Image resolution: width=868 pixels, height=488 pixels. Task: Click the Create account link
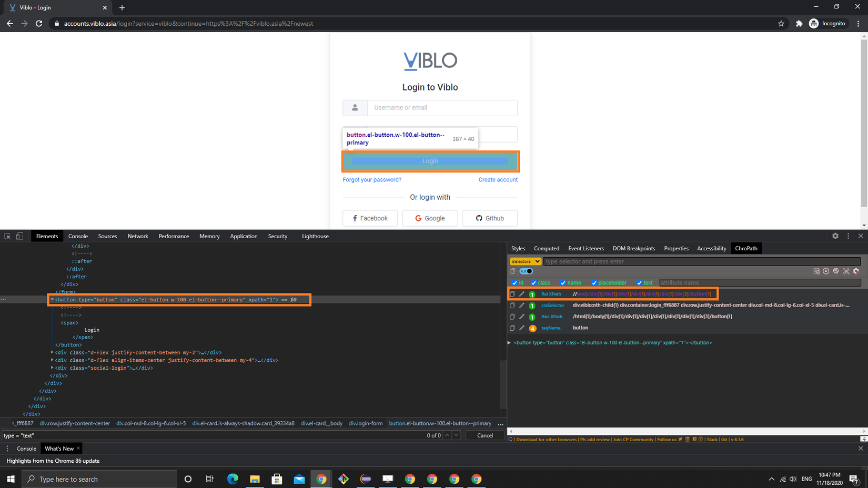tap(498, 180)
